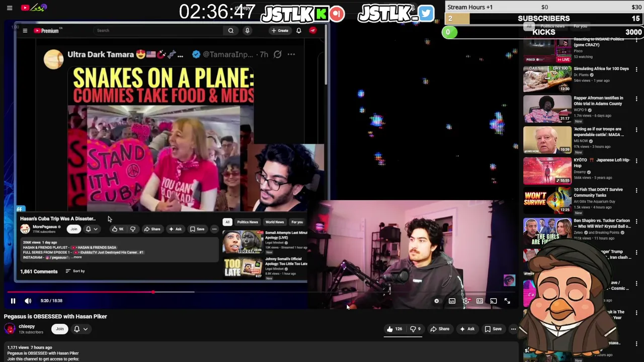Image resolution: width=644 pixels, height=362 pixels.
Task: Click the embedded hamburger menu inside the video
Action: [x=25, y=31]
